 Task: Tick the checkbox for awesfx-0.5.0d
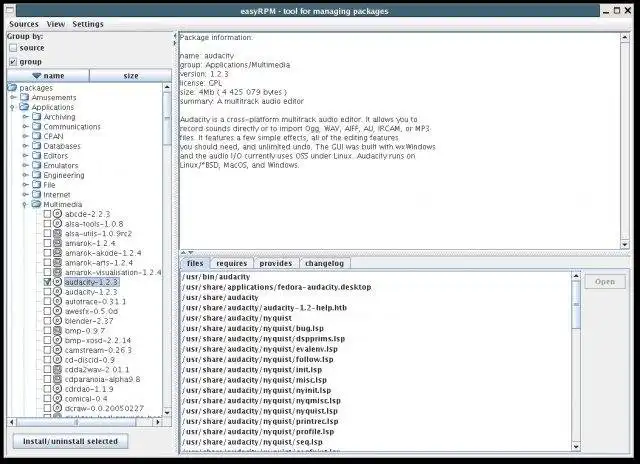pyautogui.click(x=47, y=311)
